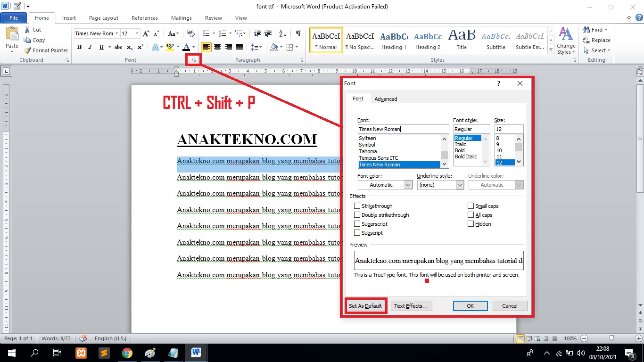644x362 pixels.
Task: Confirm Font dialog with OK
Action: [x=470, y=306]
